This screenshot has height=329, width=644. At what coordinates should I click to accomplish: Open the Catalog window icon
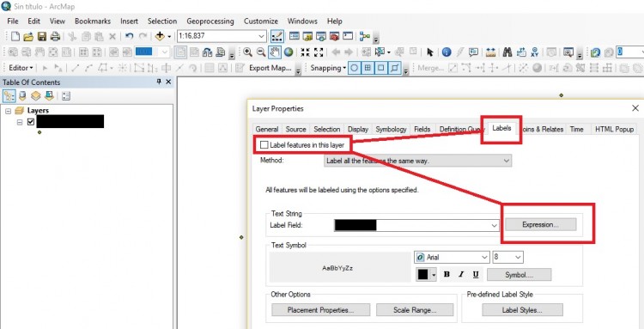(x=307, y=36)
